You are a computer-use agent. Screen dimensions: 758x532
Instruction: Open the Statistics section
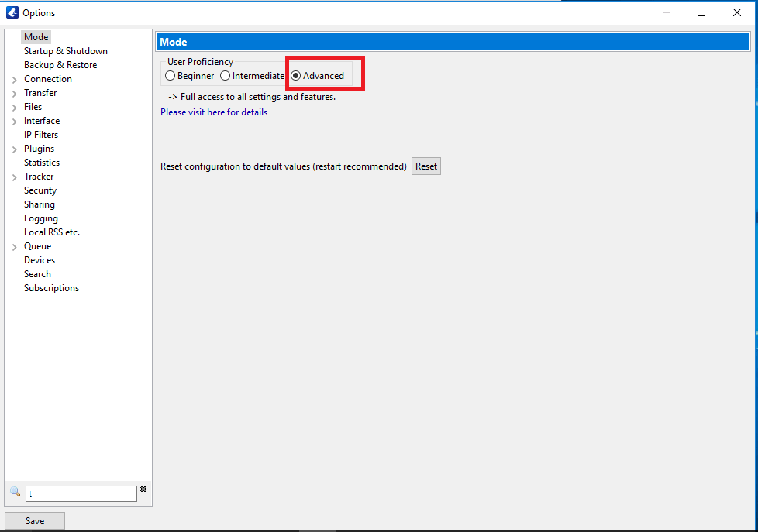(42, 163)
